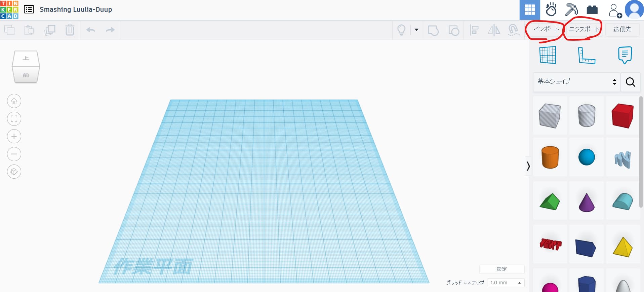This screenshot has width=644, height=292.
Task: Open the 送信先 menu
Action: [x=622, y=30]
